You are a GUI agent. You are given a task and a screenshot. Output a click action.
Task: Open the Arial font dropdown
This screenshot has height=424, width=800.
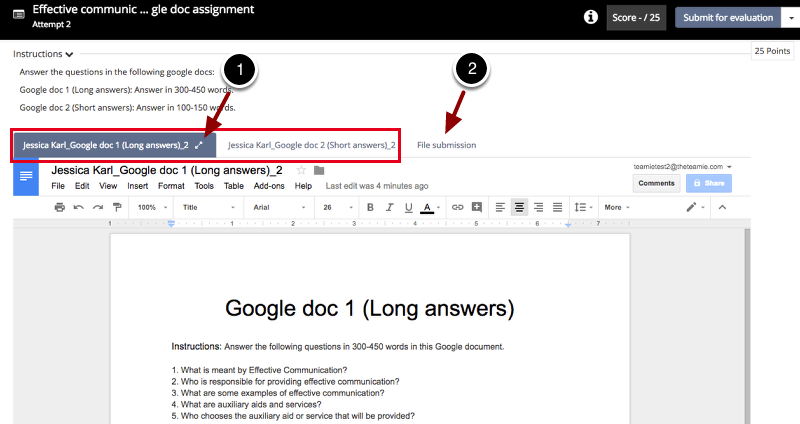[x=279, y=207]
